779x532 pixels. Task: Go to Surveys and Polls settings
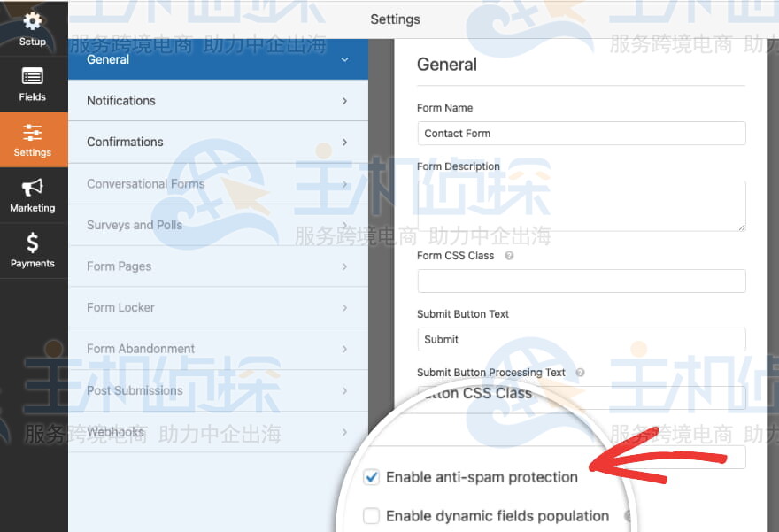coord(218,225)
